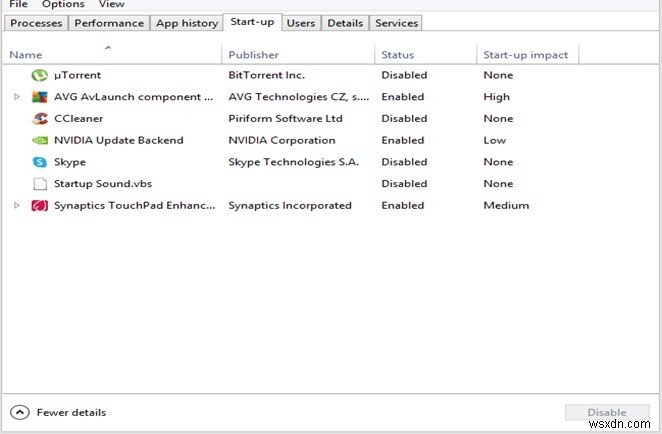Click the µTorrent app icon
The width and height of the screenshot is (662, 434).
40,76
